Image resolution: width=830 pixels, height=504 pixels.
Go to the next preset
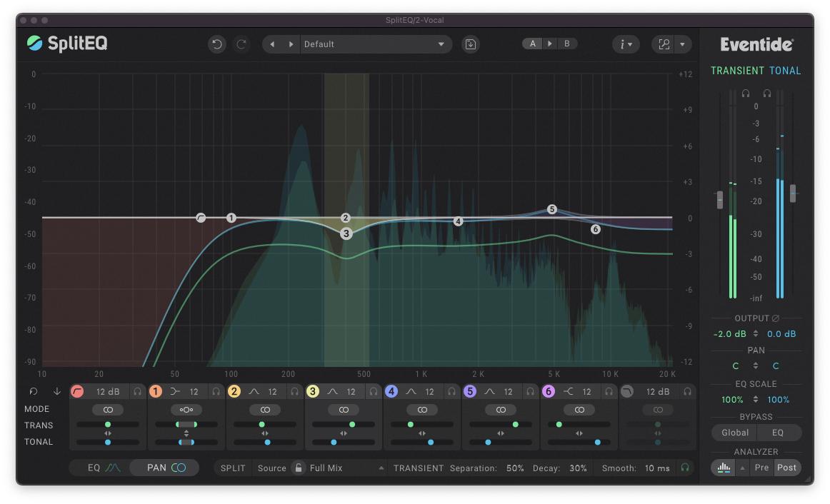(291, 44)
